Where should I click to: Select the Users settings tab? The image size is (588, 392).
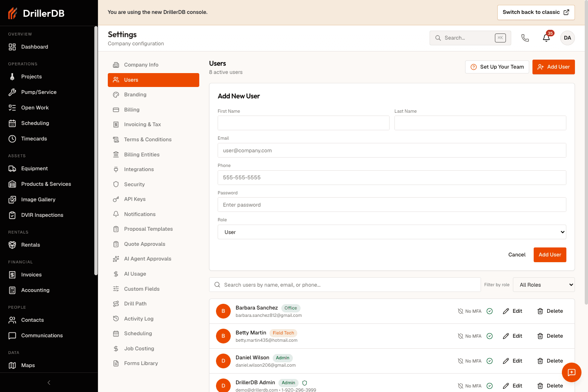coord(154,80)
